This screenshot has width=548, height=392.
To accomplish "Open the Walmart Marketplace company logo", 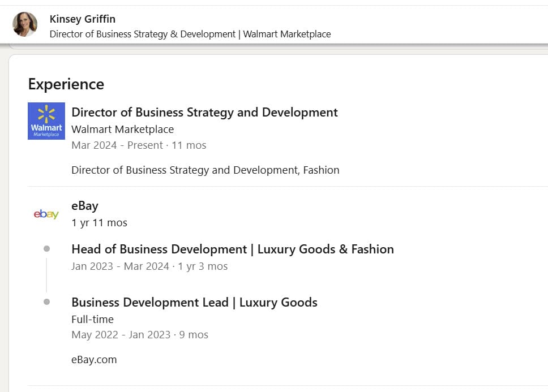I will coord(46,121).
